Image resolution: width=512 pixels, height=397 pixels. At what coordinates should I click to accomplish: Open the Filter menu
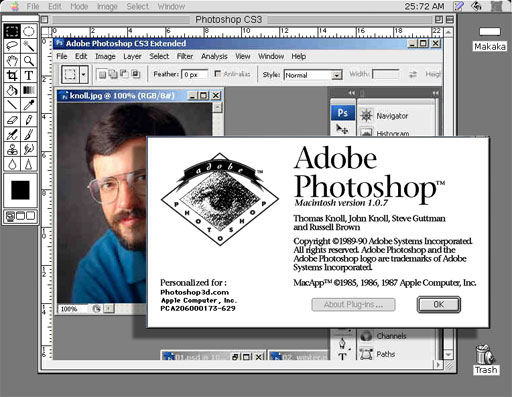(x=185, y=56)
